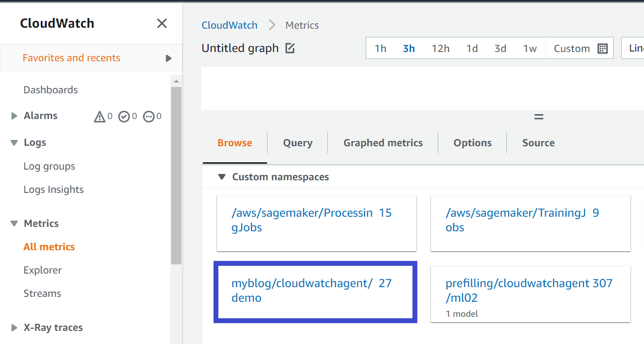
Task: Open Log groups in the sidebar
Action: (x=49, y=166)
